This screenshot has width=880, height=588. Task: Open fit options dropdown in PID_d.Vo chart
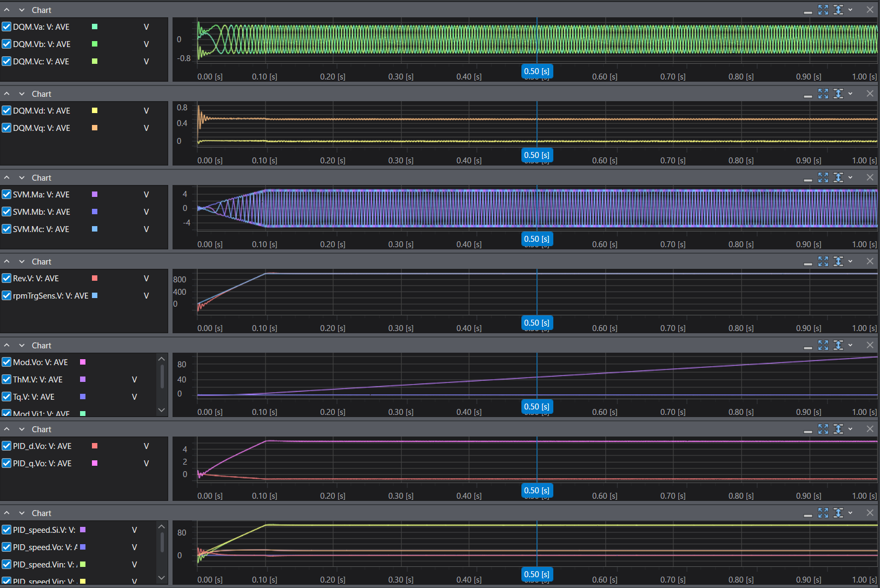coord(850,429)
